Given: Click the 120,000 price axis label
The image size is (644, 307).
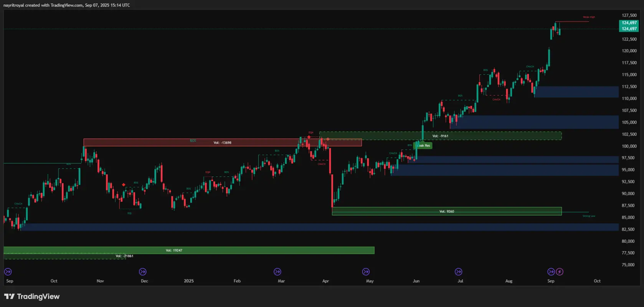Looking at the screenshot, I should pos(629,51).
